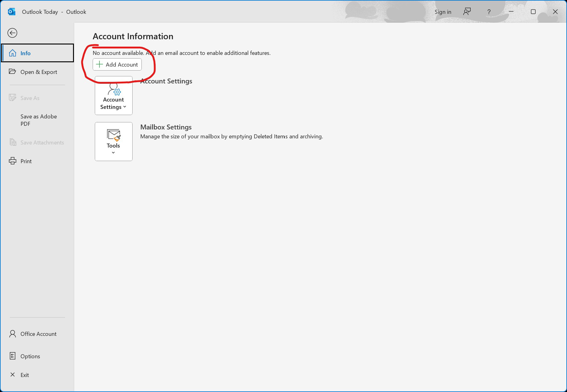Viewport: 567px width, 392px height.
Task: Click the Options settings icon
Action: click(13, 356)
